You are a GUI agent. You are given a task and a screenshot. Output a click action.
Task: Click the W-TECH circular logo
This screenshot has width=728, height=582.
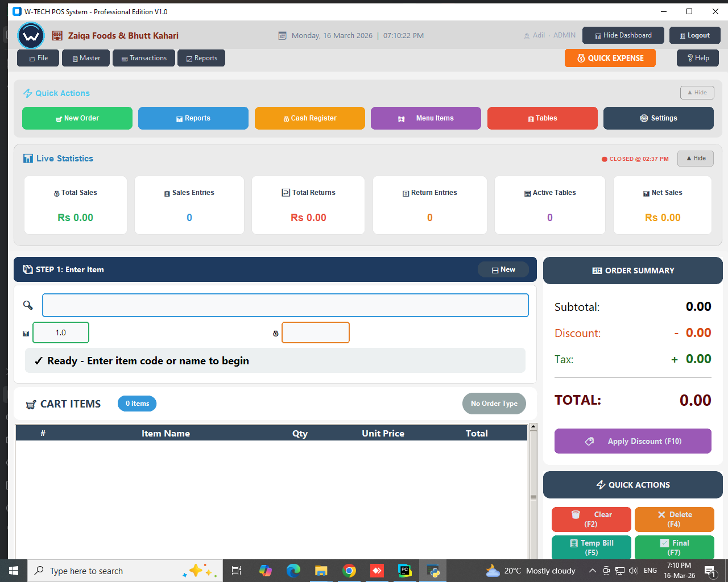pyautogui.click(x=31, y=36)
